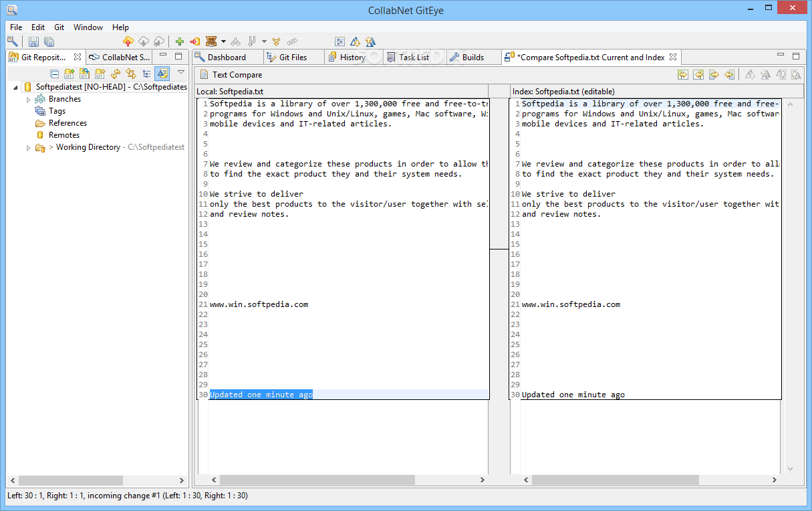Viewport: 812px width, 511px height.
Task: Click the Save icon in the toolbar
Action: click(x=33, y=41)
